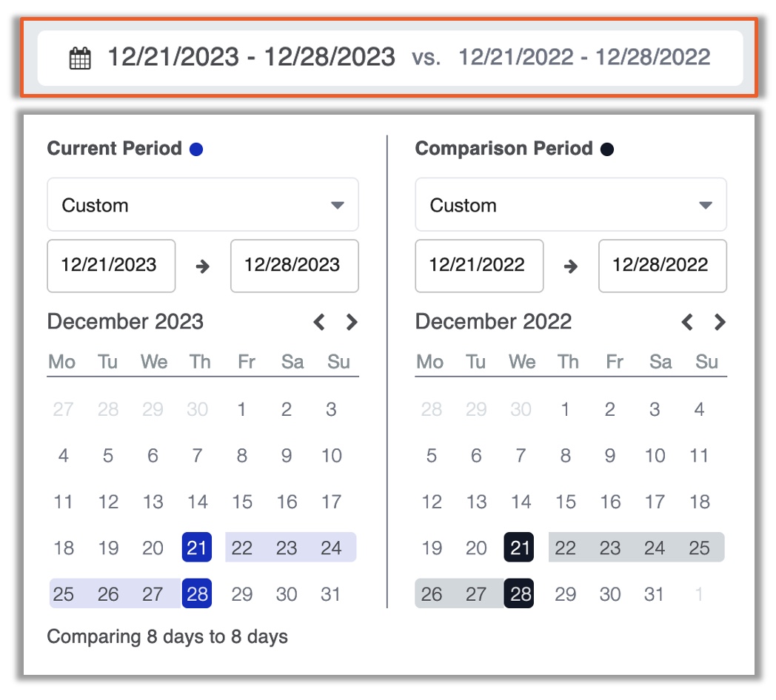Select December 28 in the 2023 calendar
The height and width of the screenshot is (700, 776).
point(197,593)
